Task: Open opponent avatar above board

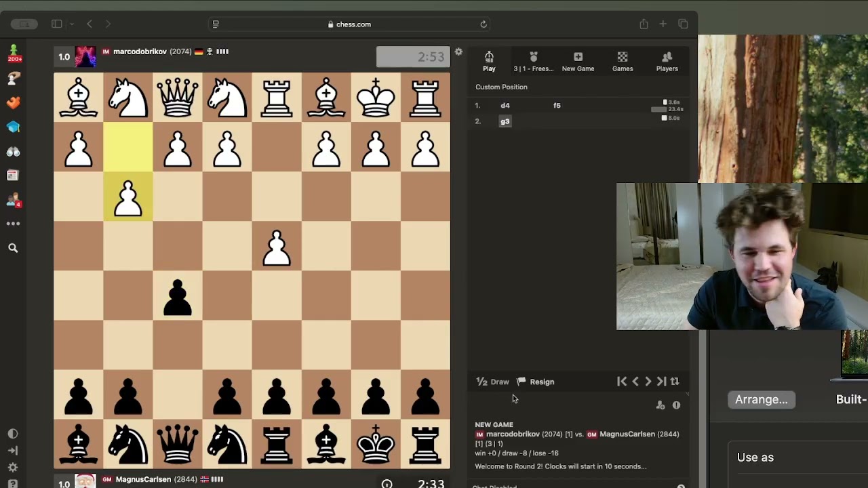Action: (x=85, y=56)
